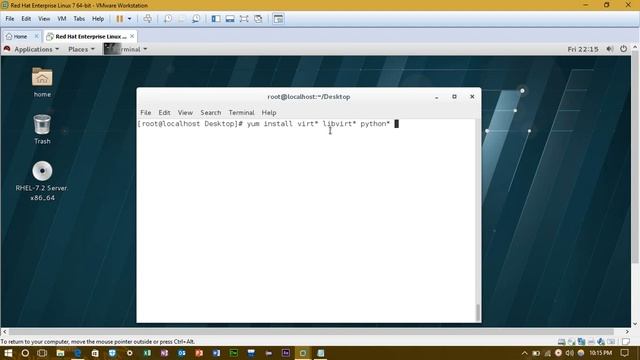Select the home folder desktop icon

[42, 82]
